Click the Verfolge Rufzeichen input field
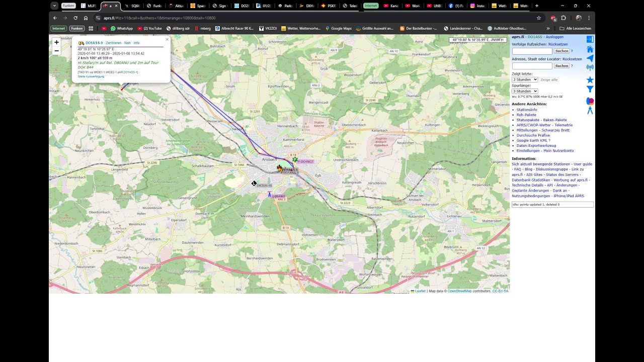Viewport: 644px width, 362px height. (x=532, y=51)
